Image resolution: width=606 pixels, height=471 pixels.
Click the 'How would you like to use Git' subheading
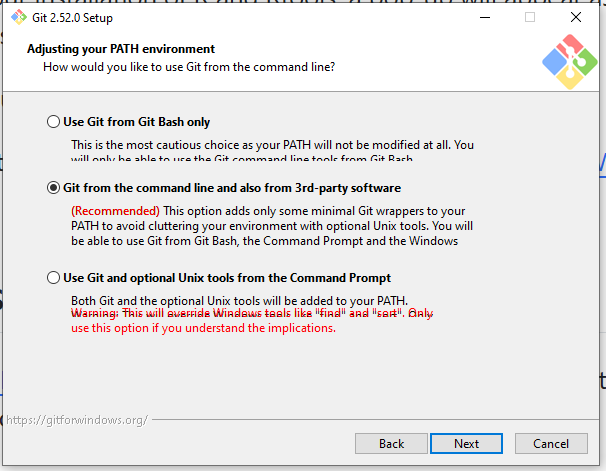tap(188, 67)
